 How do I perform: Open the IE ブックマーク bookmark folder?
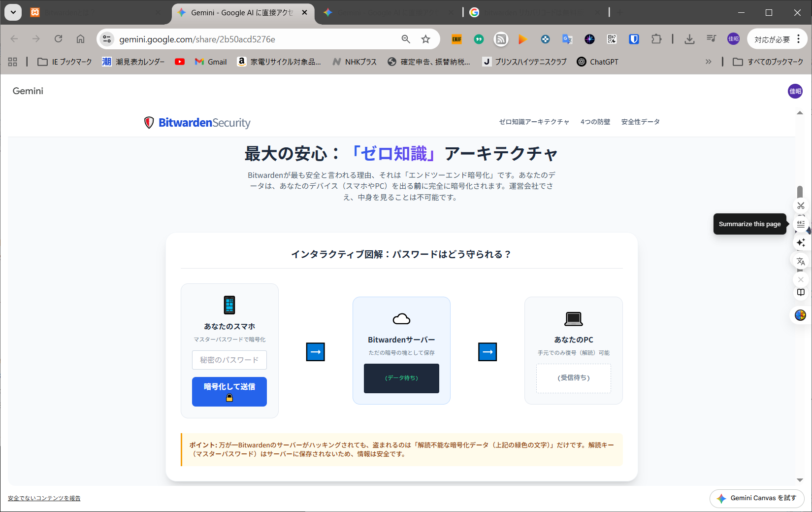(x=65, y=62)
